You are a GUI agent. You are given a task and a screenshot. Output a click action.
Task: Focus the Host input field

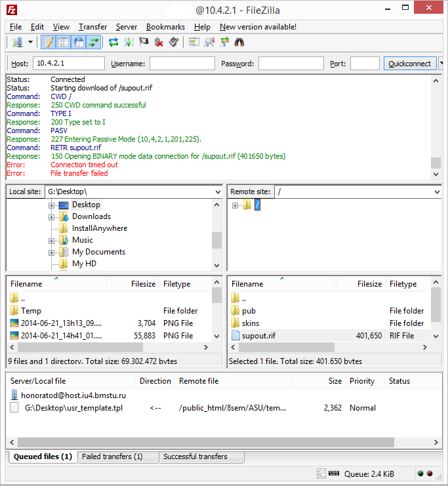pos(68,63)
